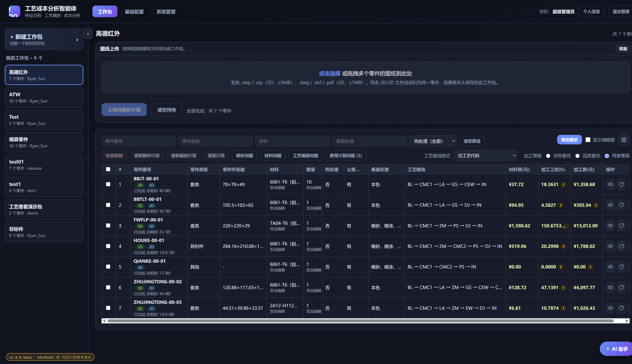Refresh icon for ZHUJINGTONG-00-03 row

(621, 308)
